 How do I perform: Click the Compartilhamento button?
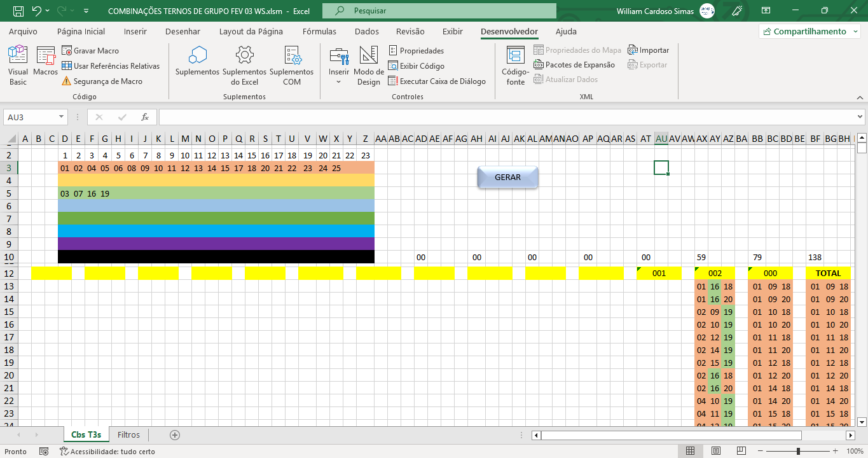[809, 31]
